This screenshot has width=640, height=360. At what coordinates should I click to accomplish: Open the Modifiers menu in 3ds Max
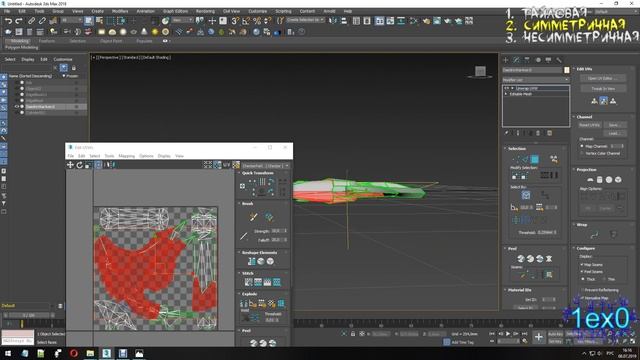click(120, 11)
